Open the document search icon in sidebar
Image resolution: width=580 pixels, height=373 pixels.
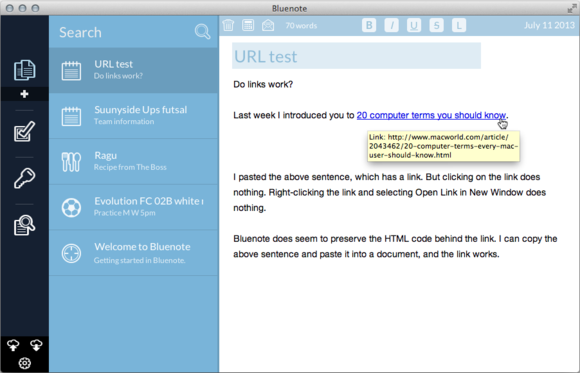tap(24, 225)
